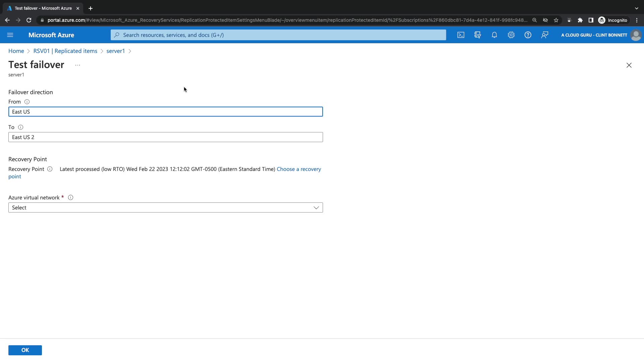The width and height of the screenshot is (644, 362).
Task: Open the ellipsis menu beside Test failover
Action: click(77, 65)
